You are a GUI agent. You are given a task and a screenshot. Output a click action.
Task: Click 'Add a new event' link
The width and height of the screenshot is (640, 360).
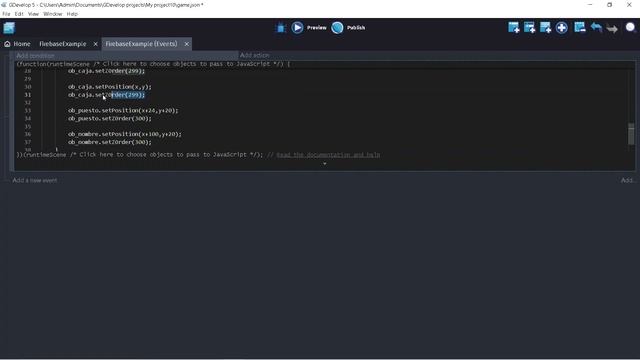[x=35, y=180]
